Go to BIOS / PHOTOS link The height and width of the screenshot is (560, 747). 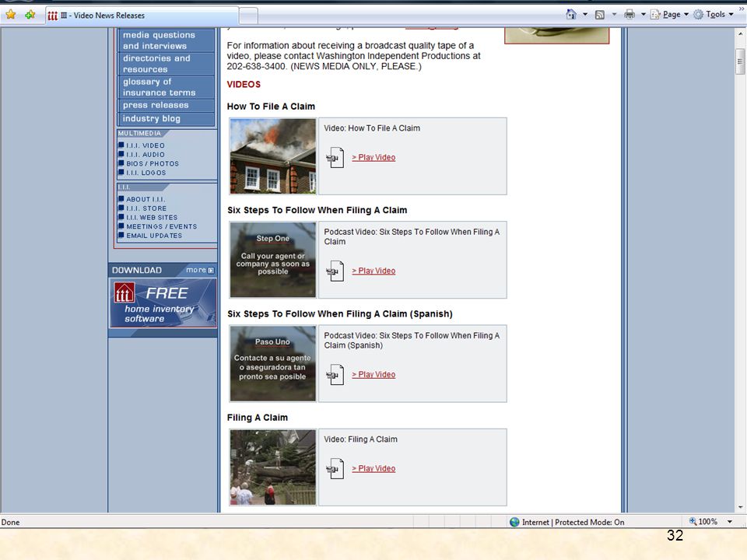(x=153, y=164)
